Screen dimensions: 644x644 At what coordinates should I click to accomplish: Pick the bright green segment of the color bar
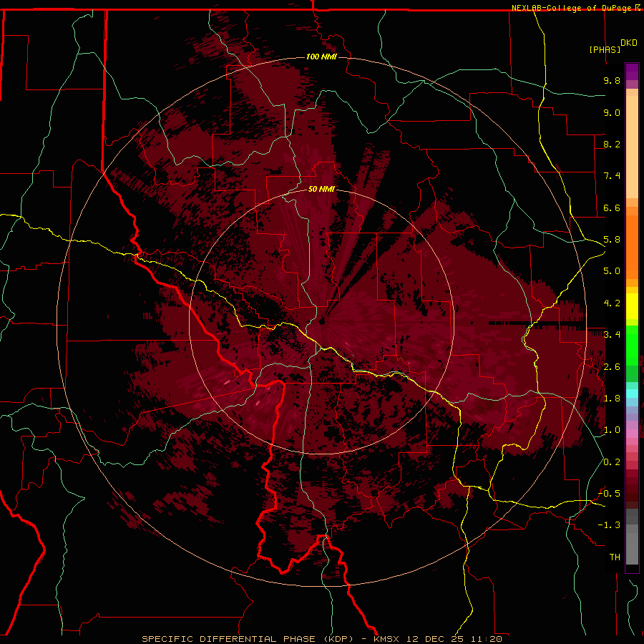coord(632,346)
